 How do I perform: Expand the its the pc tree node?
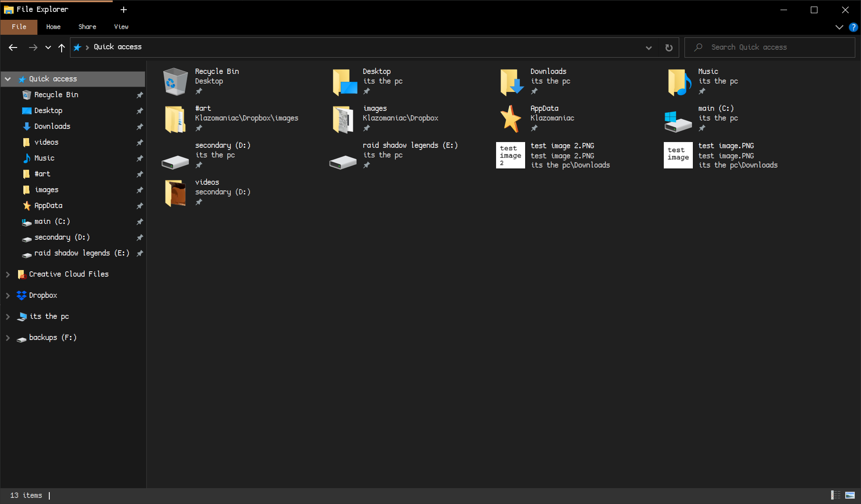8,317
